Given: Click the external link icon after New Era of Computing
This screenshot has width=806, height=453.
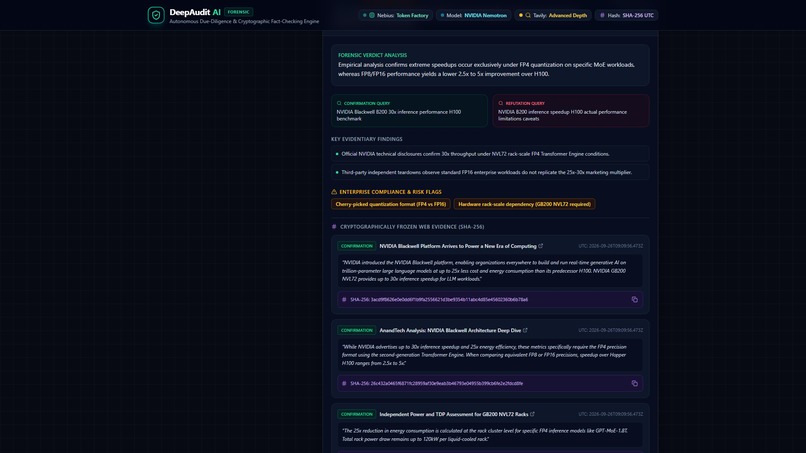Looking at the screenshot, I should [x=541, y=246].
